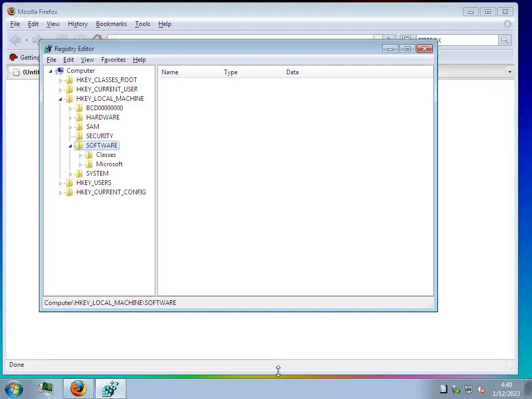Switch to Registry Editor taskbar icon
Screen dimensions: 532x399
pyautogui.click(x=111, y=389)
